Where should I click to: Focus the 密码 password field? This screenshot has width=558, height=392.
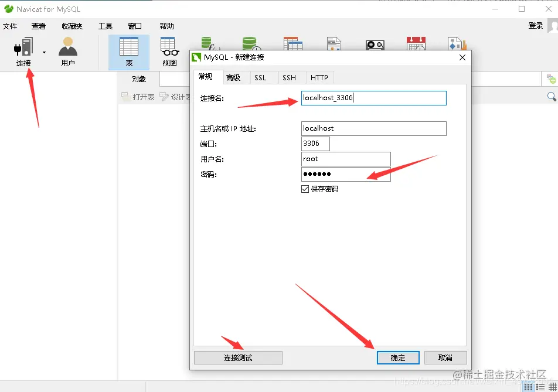(x=346, y=174)
